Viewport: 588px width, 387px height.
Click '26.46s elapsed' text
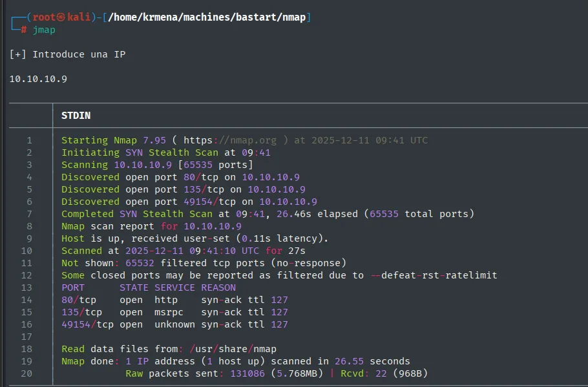pos(317,214)
